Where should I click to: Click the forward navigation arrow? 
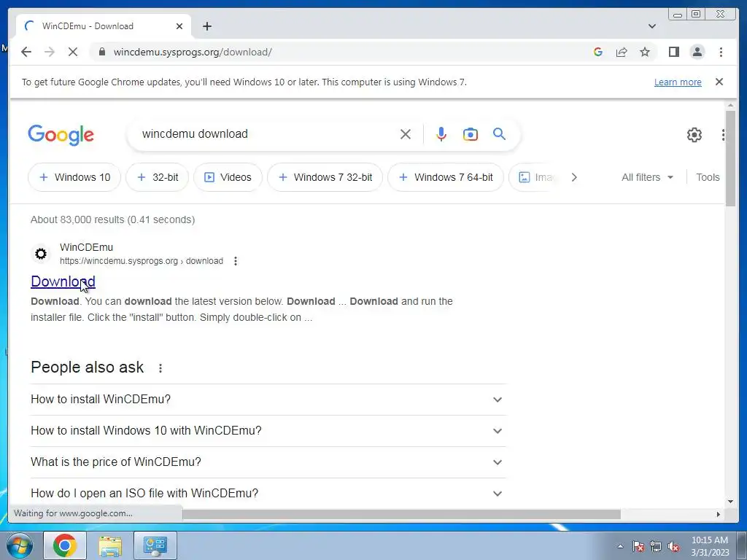click(x=50, y=52)
